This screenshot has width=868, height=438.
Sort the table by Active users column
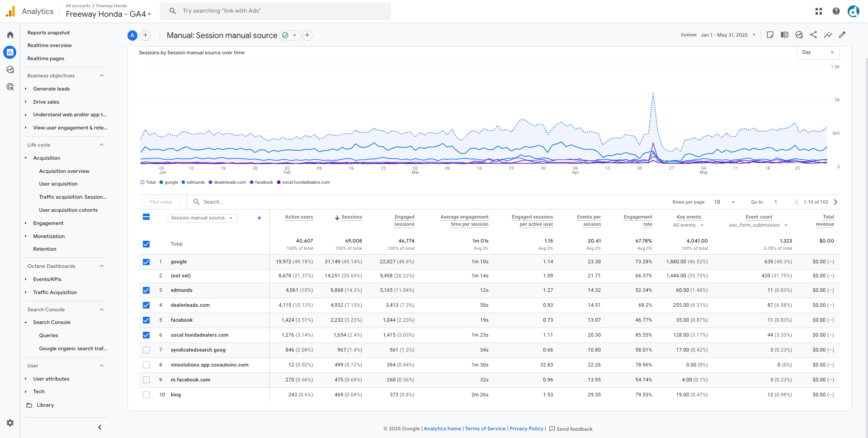[299, 217]
